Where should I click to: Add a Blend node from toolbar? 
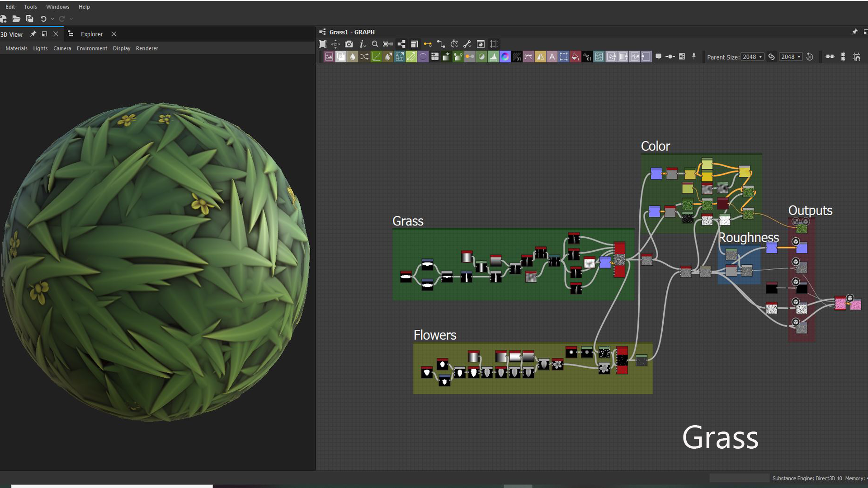tap(341, 57)
